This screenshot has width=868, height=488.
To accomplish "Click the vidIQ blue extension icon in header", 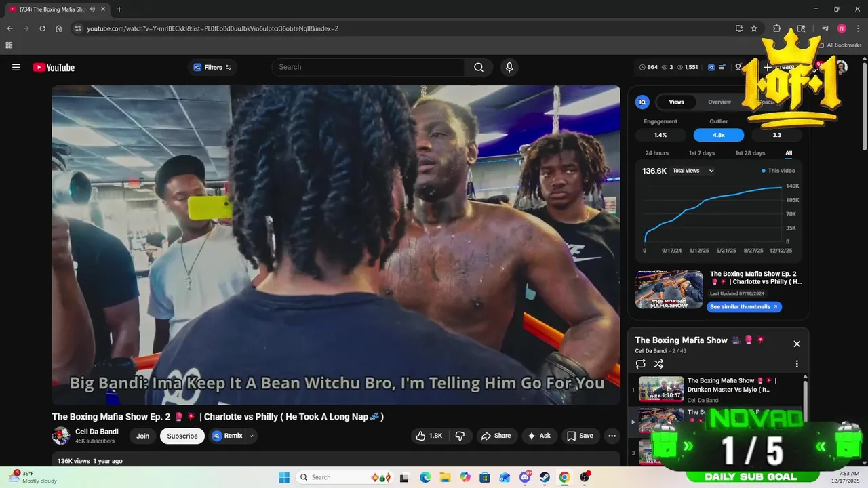I will (x=711, y=67).
